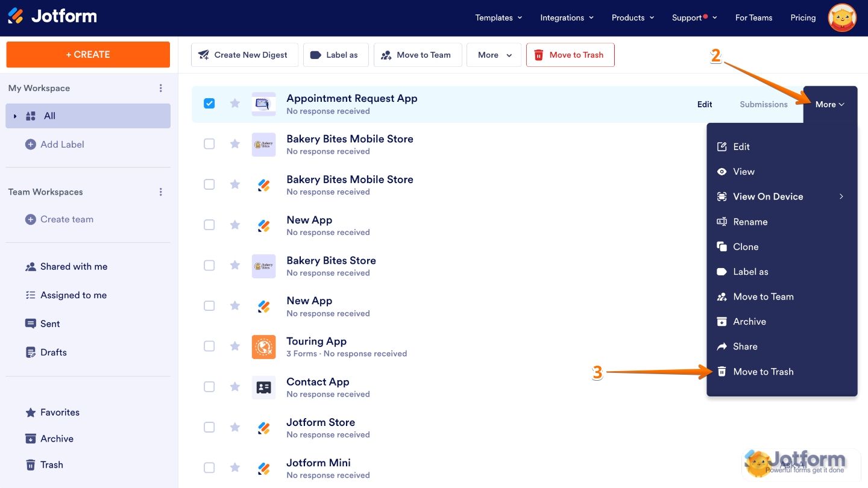Check the Touring App checkbox

(x=209, y=346)
